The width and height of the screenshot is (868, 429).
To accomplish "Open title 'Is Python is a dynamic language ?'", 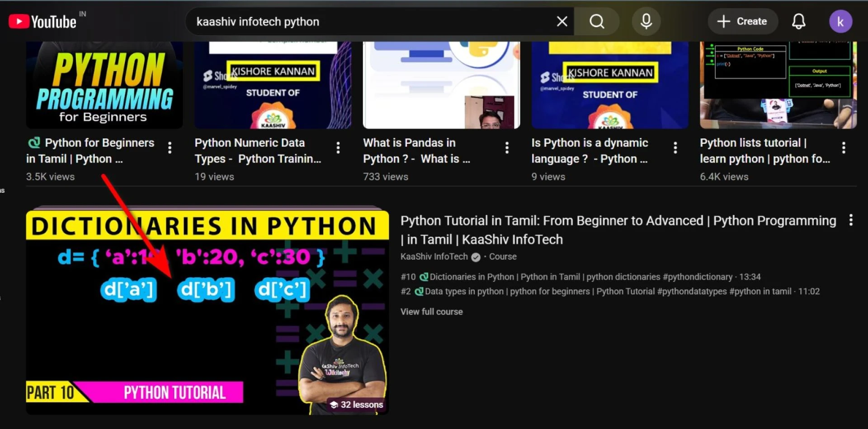I will (590, 151).
